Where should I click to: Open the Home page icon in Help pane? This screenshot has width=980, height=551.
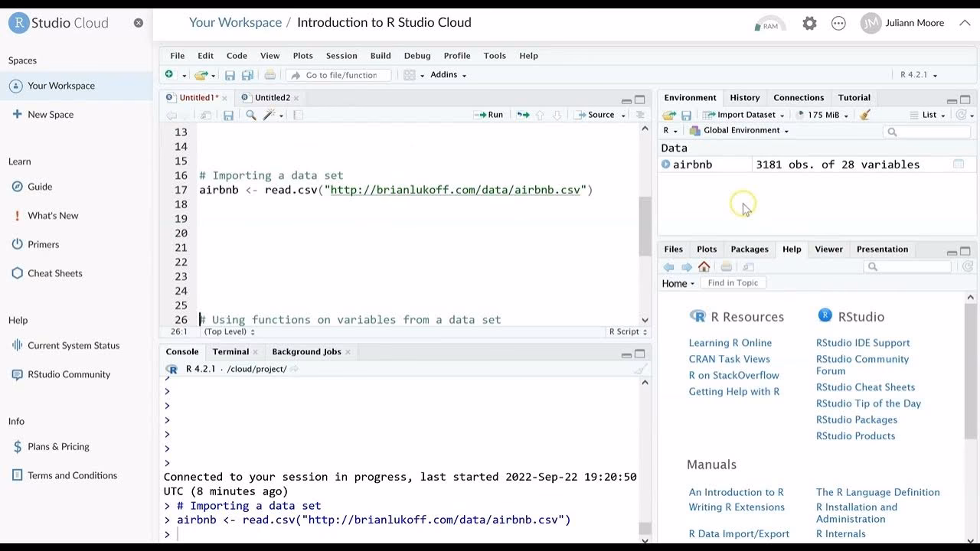coord(704,266)
